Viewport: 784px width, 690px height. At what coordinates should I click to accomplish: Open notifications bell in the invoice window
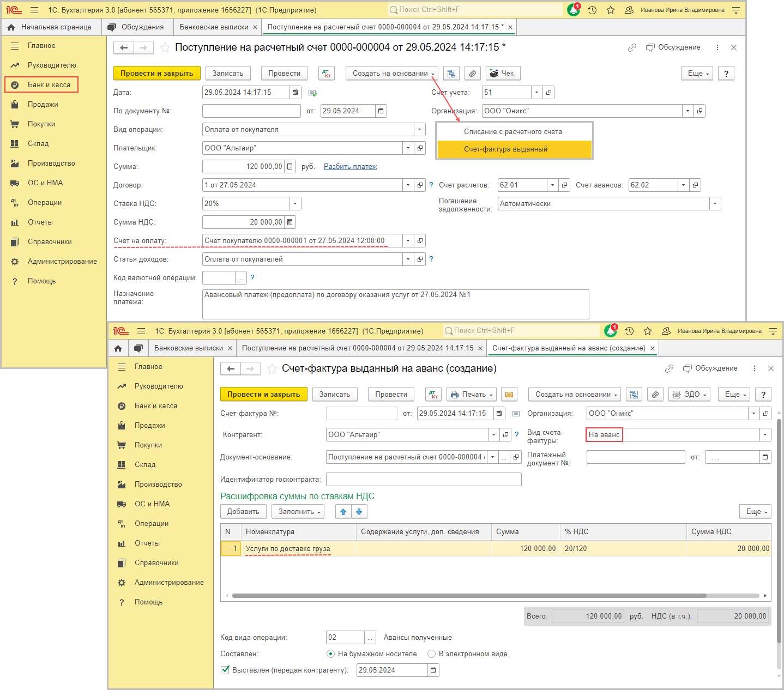click(x=611, y=330)
